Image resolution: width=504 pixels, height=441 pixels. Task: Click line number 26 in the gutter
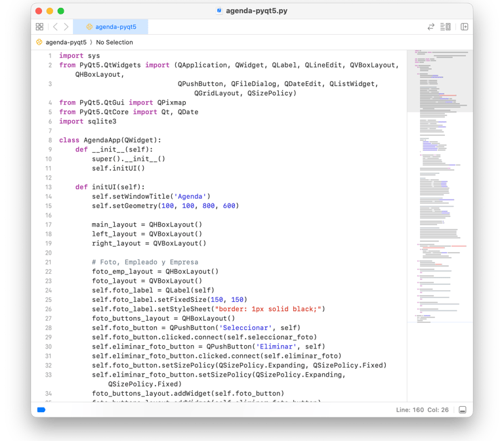point(48,309)
